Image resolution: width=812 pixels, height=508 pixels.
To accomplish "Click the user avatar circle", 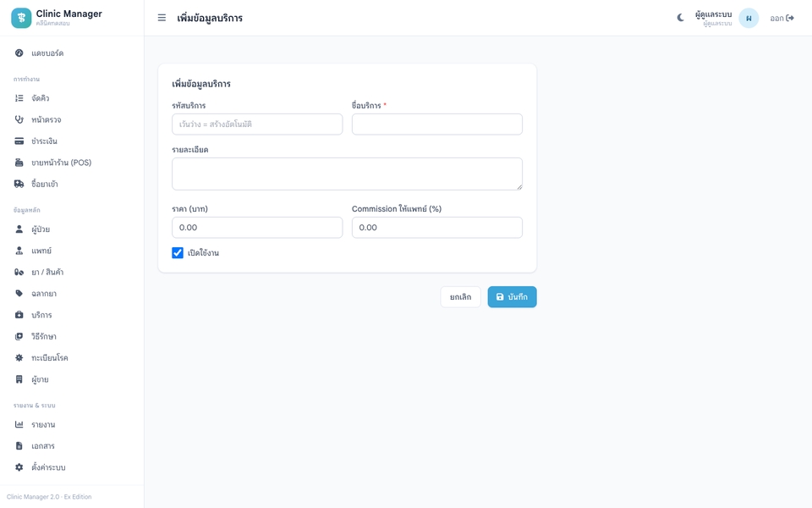I will (x=749, y=18).
